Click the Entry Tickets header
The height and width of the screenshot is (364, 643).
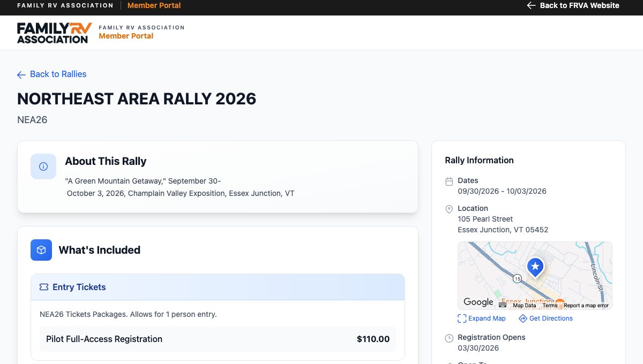click(218, 287)
